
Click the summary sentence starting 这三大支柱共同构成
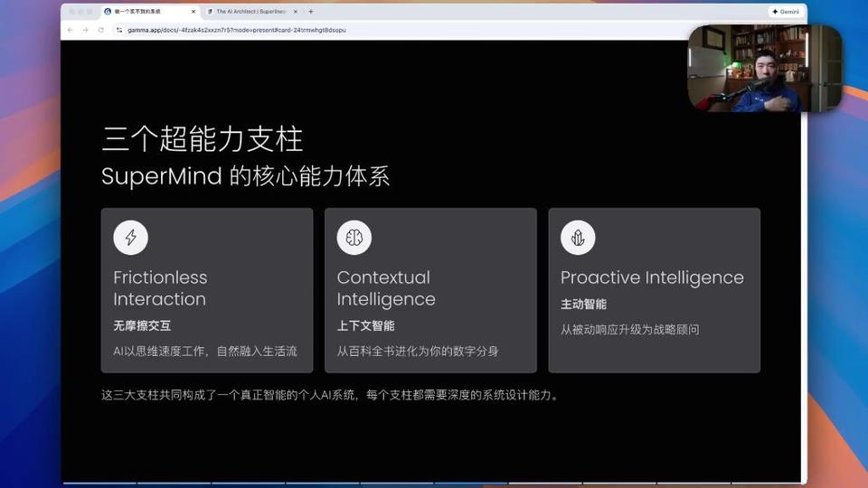331,395
